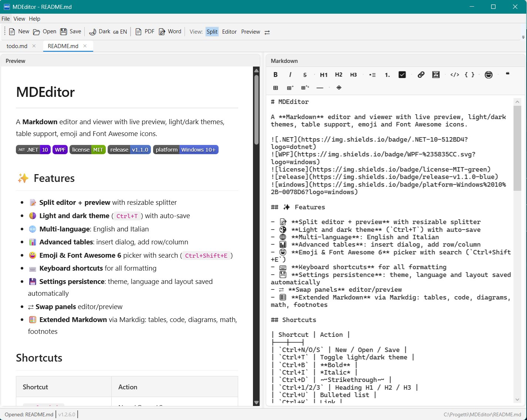
Task: Click the release v1.1.0 badge
Action: [129, 150]
